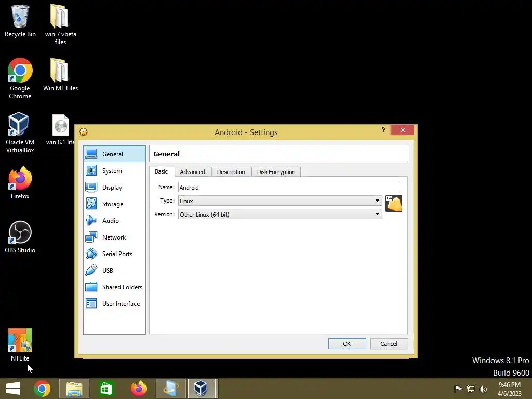This screenshot has width=532, height=399.
Task: Open the Serial Ports settings category
Action: (x=114, y=254)
